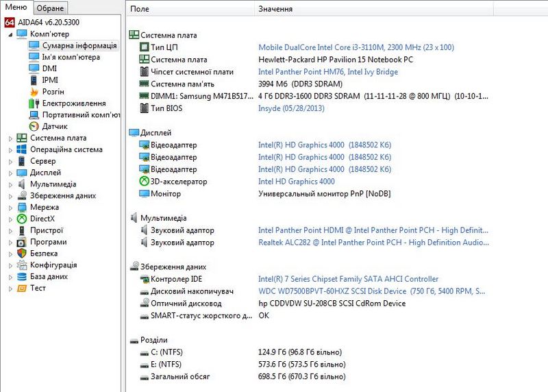
Task: Click the Розгін flame icon
Action: pyautogui.click(x=34, y=92)
